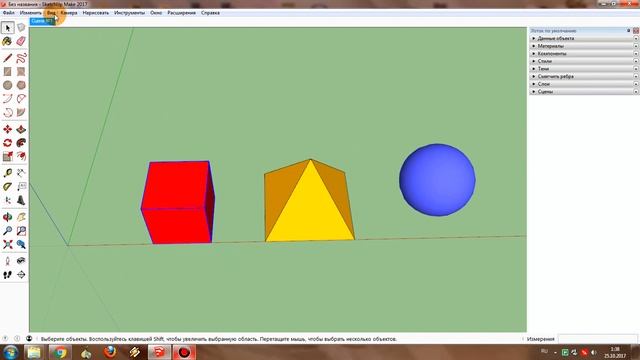
Task: Choose the Axes tool
Action: tap(7, 200)
